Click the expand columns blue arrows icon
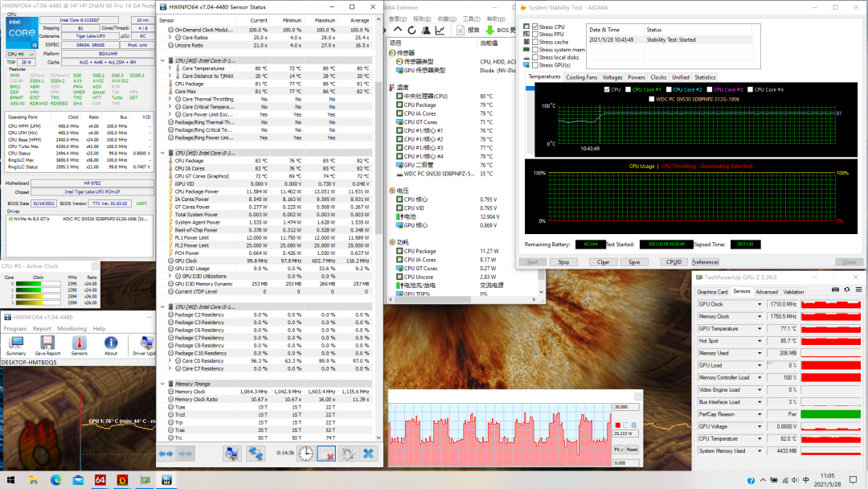This screenshot has width=868, height=489. point(166,454)
